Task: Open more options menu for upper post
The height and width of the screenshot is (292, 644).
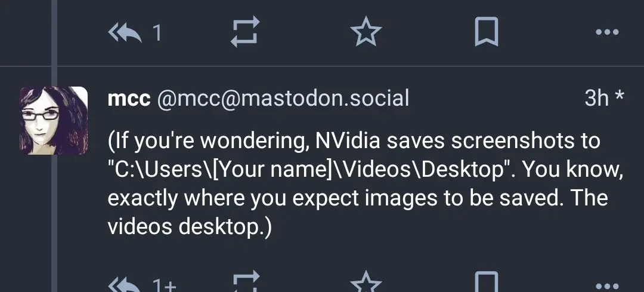Action: [607, 32]
